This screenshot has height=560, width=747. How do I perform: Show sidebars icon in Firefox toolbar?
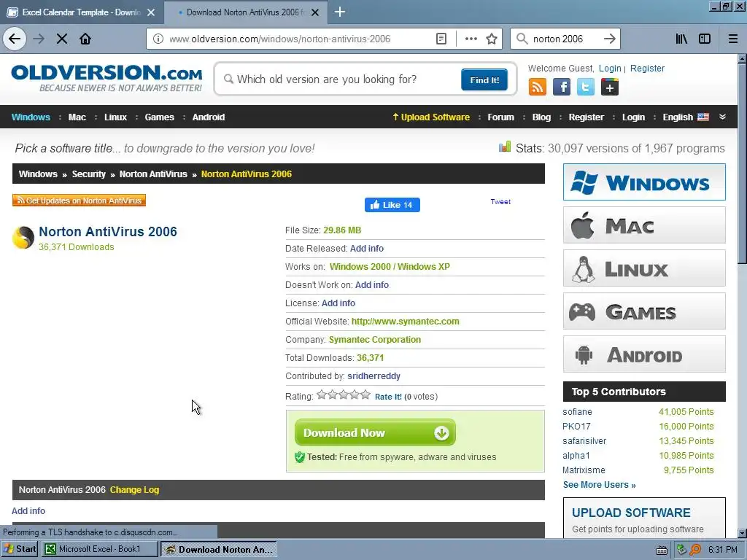(x=705, y=39)
